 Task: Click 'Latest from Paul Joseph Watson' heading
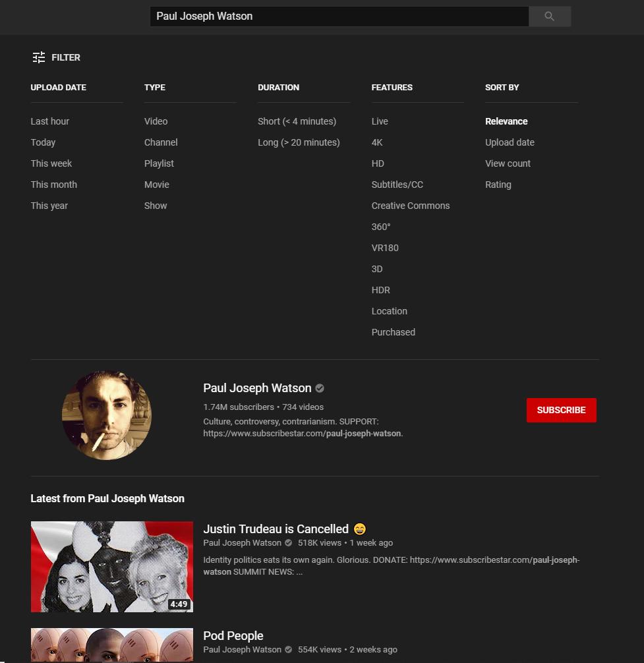pyautogui.click(x=107, y=499)
